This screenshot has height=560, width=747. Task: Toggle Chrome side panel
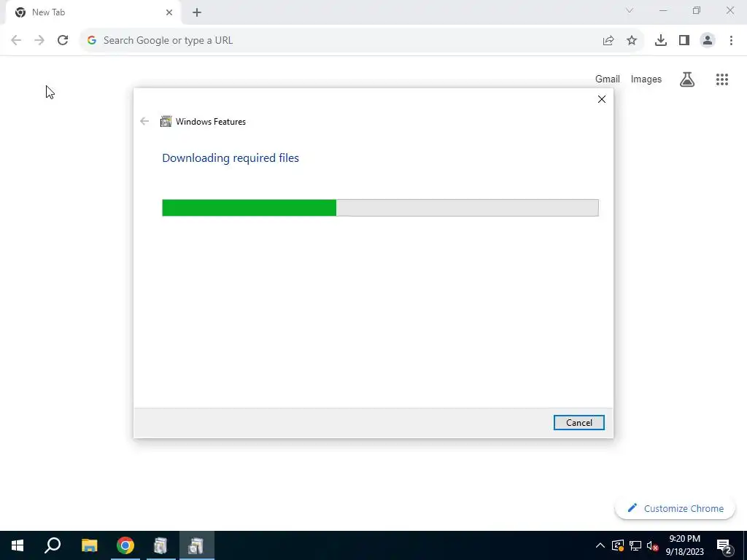click(684, 41)
